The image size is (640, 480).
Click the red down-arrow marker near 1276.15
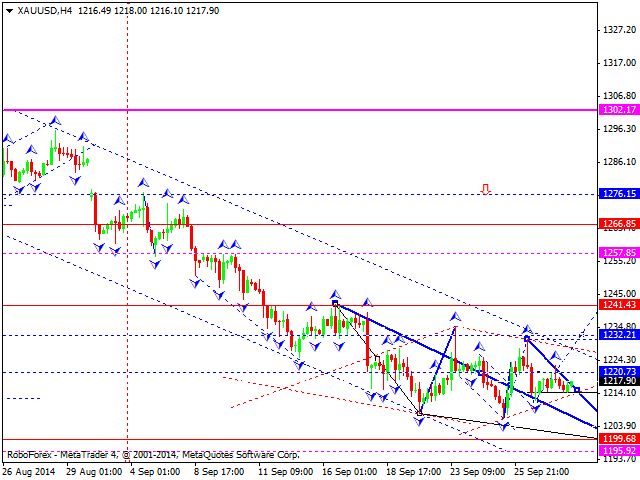[x=485, y=189]
